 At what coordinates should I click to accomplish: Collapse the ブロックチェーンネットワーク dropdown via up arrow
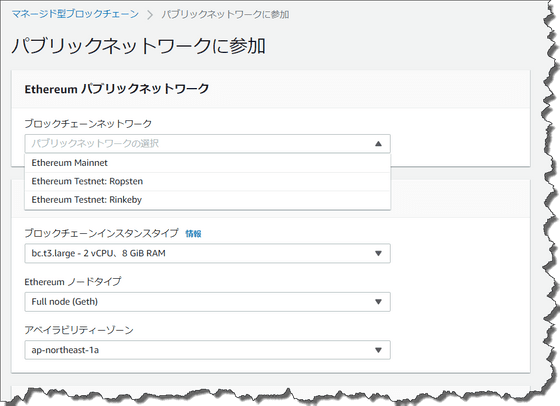pos(378,144)
